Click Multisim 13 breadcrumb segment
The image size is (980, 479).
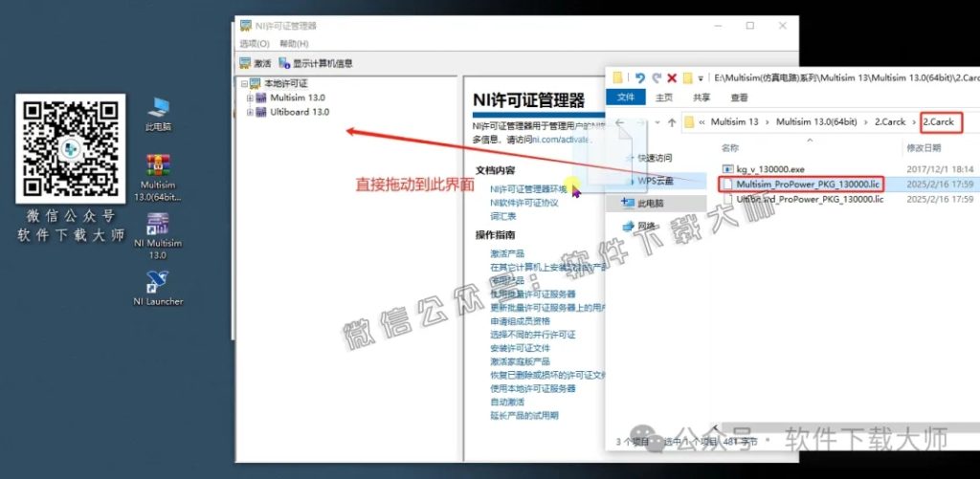tap(734, 122)
